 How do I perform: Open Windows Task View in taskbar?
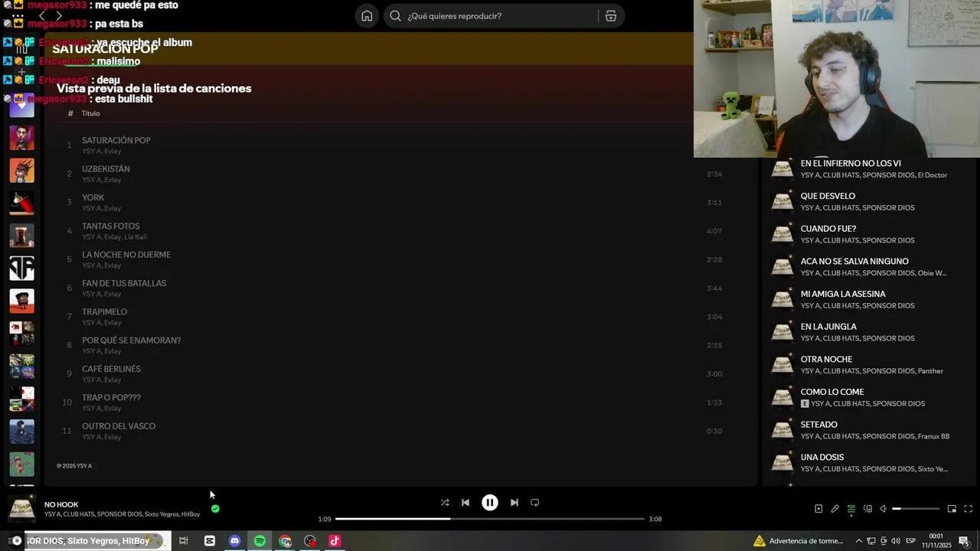(x=184, y=541)
